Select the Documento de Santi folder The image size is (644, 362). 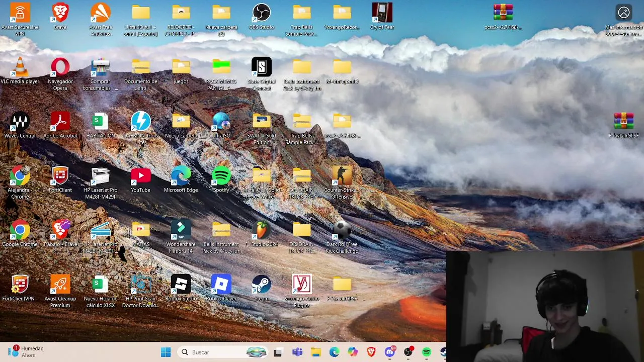pyautogui.click(x=141, y=73)
